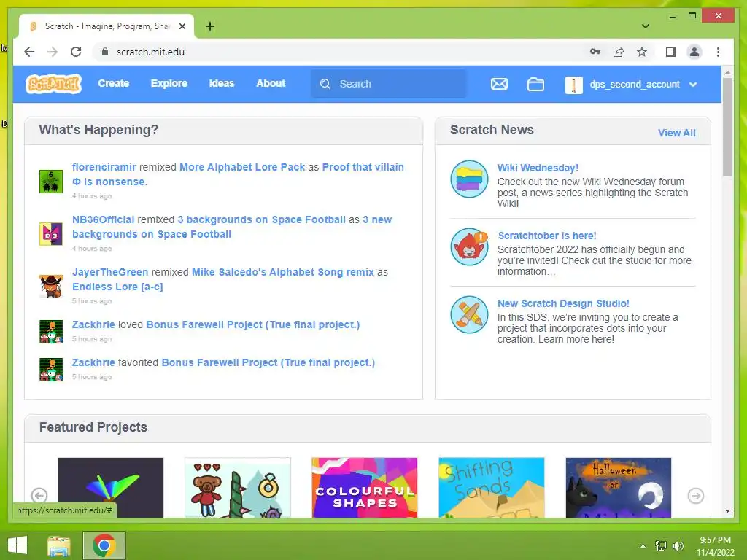
Task: Reload the page with refresh icon
Action: [x=76, y=52]
